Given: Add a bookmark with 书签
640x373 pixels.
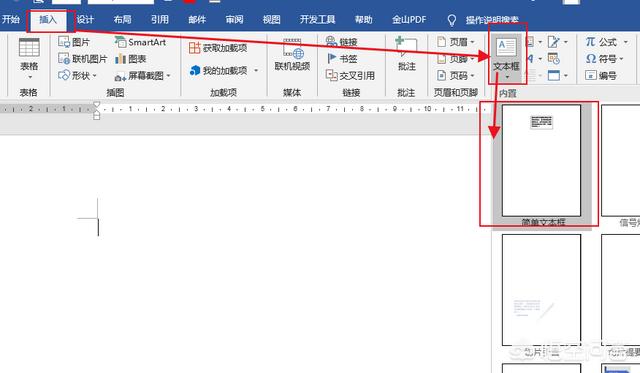Looking at the screenshot, I should tap(342, 59).
